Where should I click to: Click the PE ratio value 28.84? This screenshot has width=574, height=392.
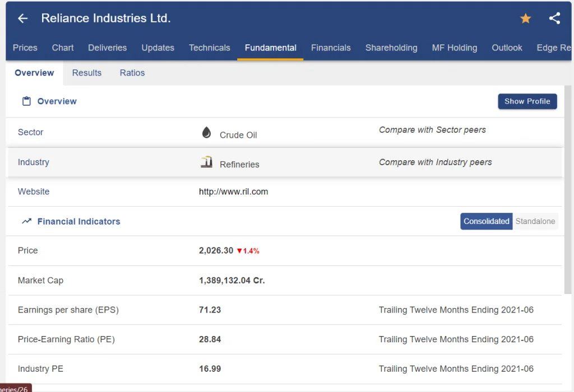210,339
